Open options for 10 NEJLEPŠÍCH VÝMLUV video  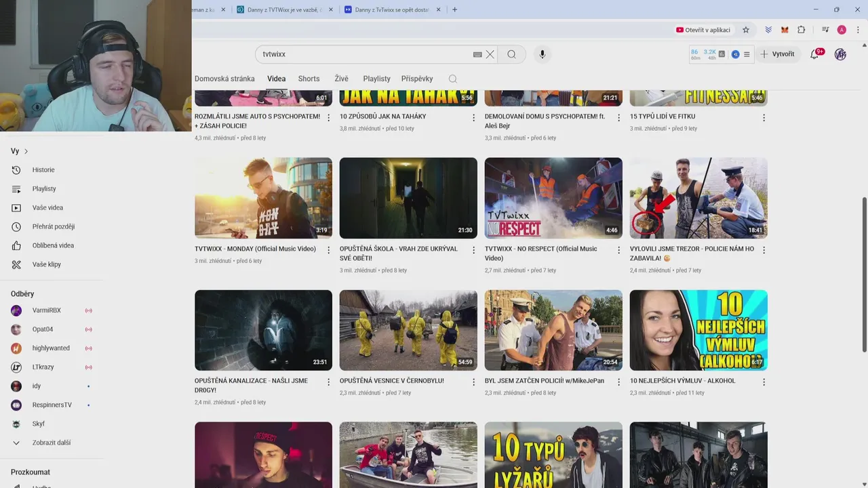tap(764, 382)
